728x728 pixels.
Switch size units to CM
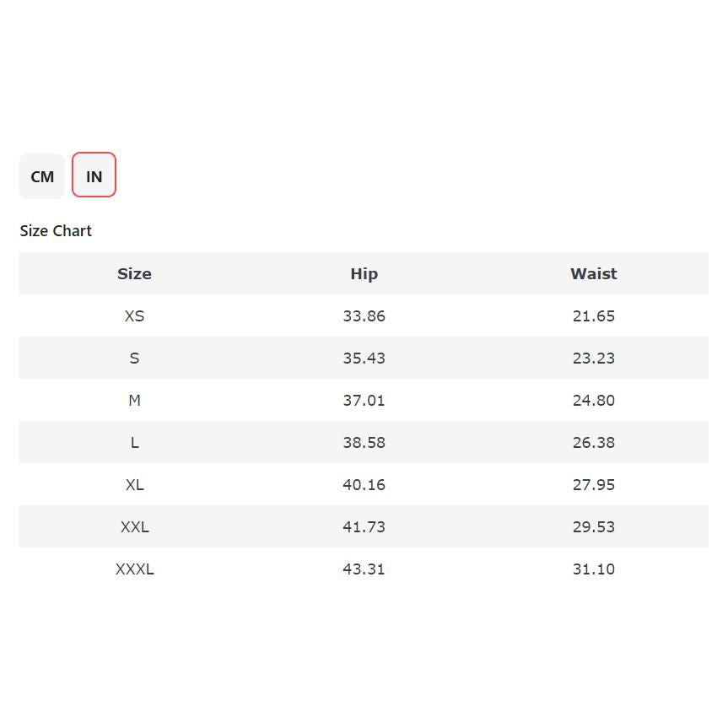tap(42, 176)
